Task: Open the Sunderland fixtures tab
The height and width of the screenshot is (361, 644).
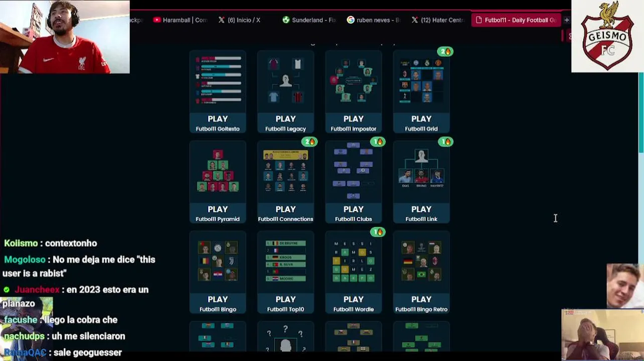Action: [x=309, y=20]
